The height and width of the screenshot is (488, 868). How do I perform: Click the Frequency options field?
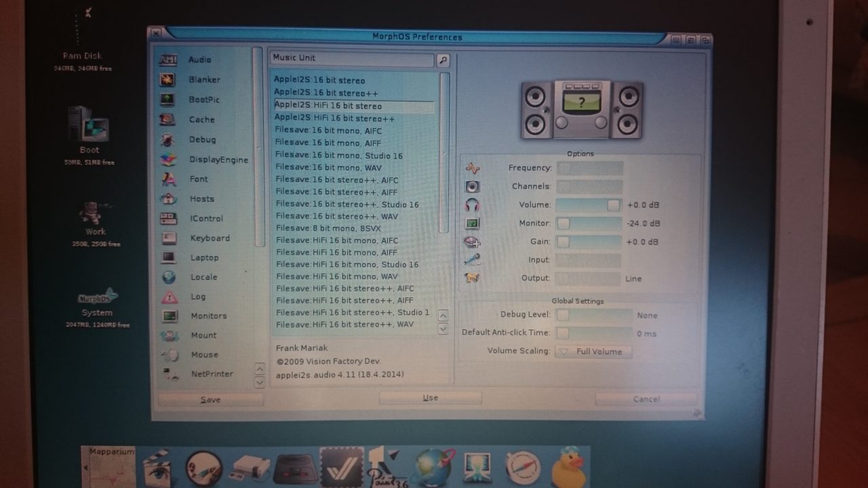click(x=589, y=168)
